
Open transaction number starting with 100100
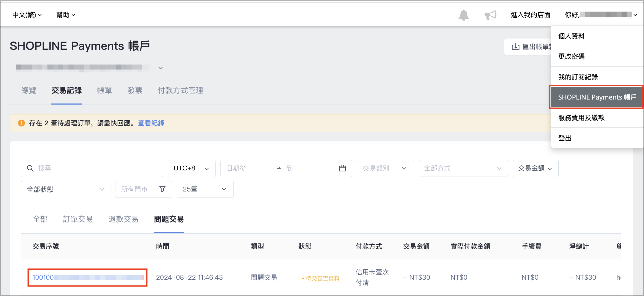click(88, 277)
